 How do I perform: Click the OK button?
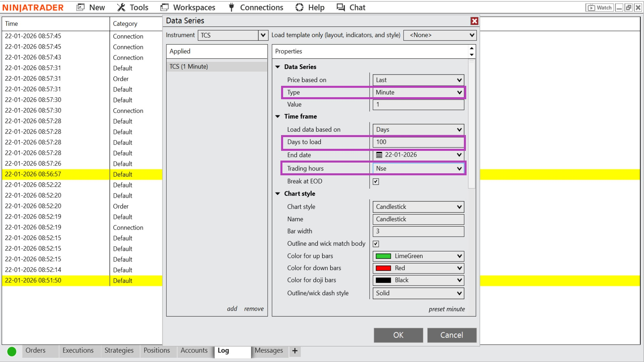pyautogui.click(x=398, y=335)
